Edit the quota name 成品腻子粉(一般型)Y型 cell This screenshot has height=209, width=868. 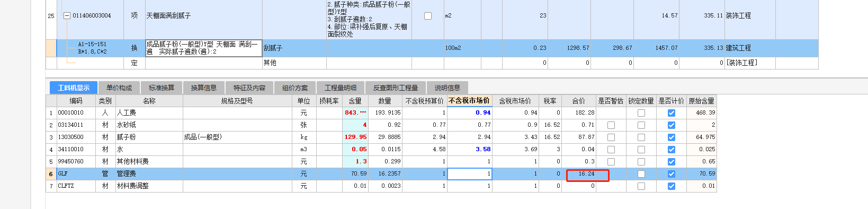tap(204, 48)
